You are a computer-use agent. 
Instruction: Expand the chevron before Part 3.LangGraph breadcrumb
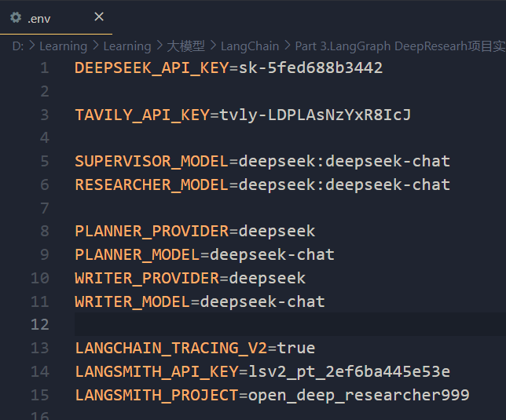pos(288,46)
